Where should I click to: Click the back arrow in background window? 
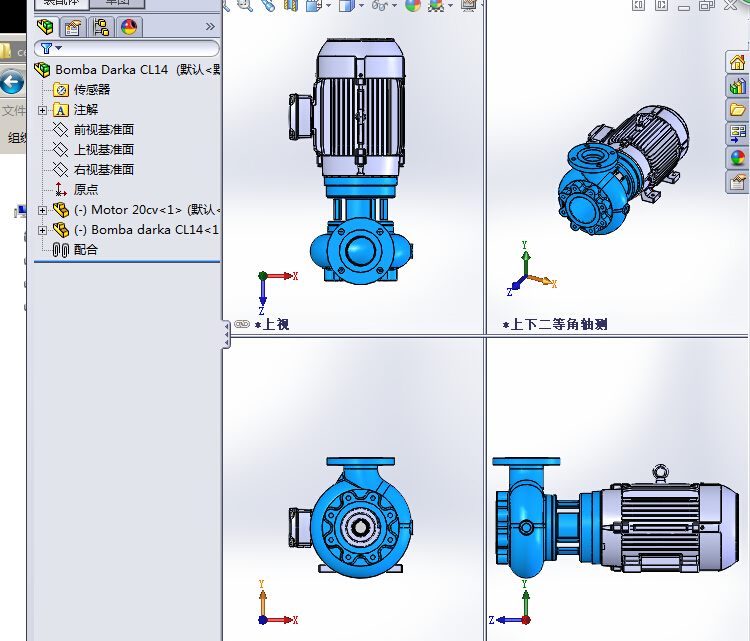12,82
